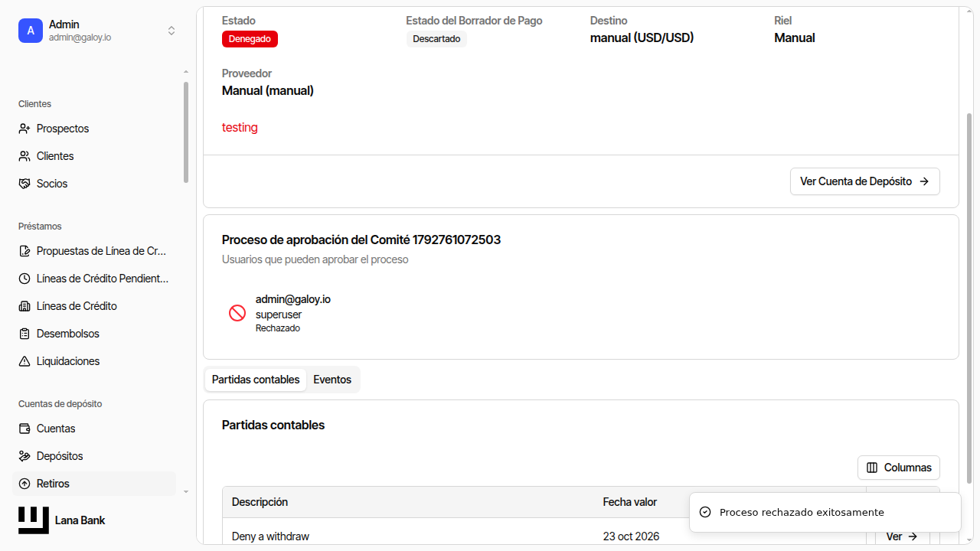Click the 'Proceso rechazado exitosamente' toast message
This screenshot has height=551, width=980.
tap(802, 512)
